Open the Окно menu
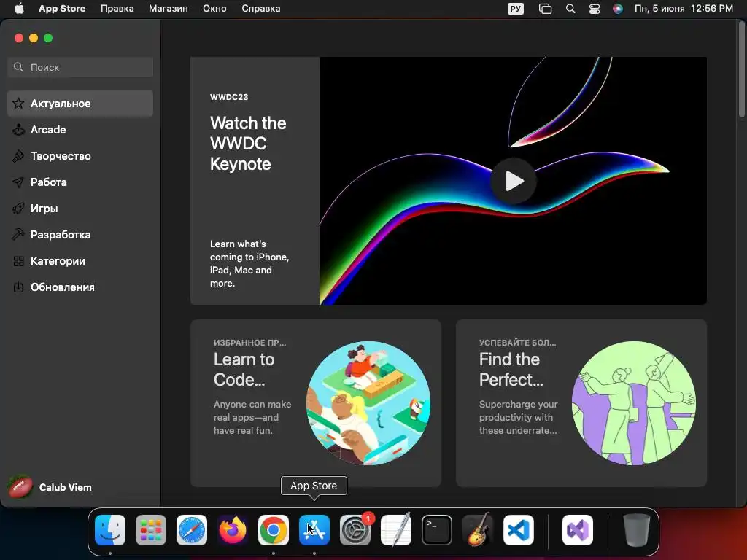The image size is (747, 560). [214, 8]
